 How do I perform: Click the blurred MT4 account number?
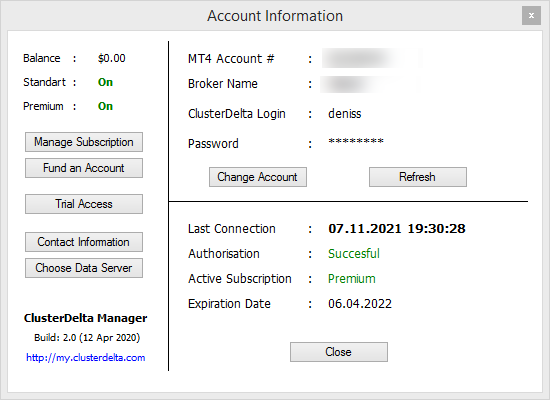coord(372,58)
